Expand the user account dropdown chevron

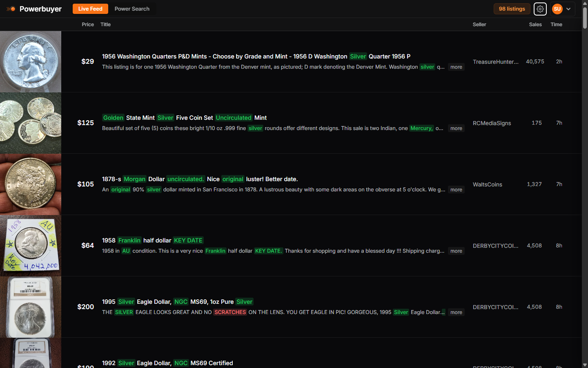point(568,9)
